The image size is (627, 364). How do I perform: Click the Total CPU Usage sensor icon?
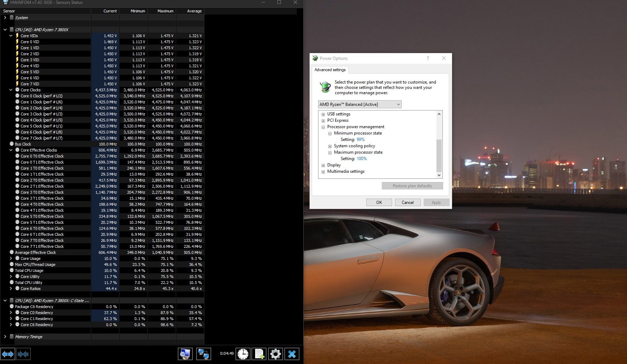(12, 271)
